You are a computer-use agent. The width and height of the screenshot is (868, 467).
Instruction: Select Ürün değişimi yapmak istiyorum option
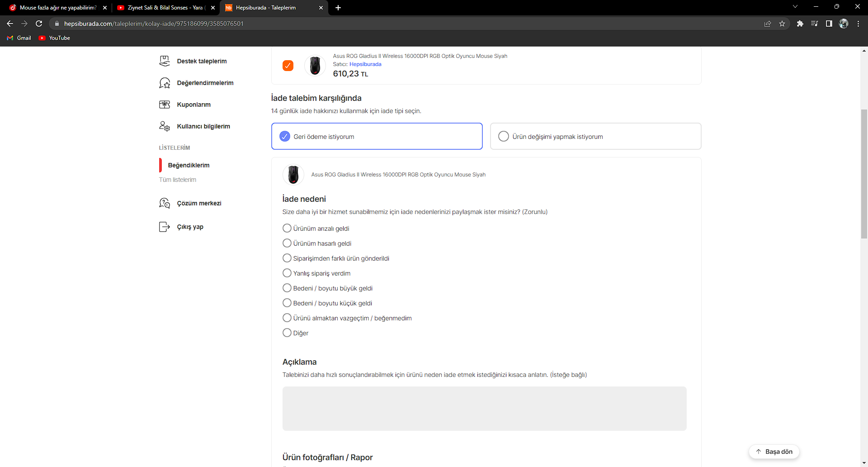point(596,136)
